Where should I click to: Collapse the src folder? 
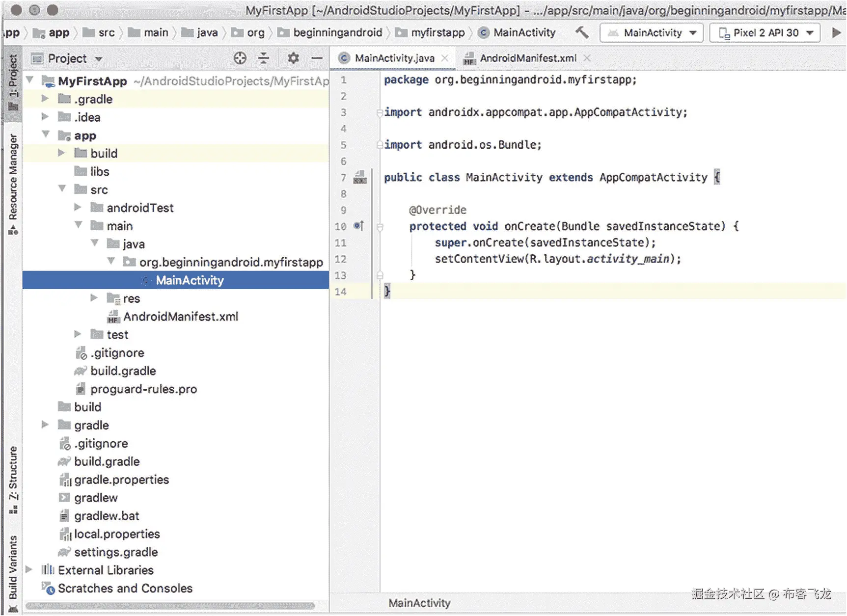(x=62, y=189)
